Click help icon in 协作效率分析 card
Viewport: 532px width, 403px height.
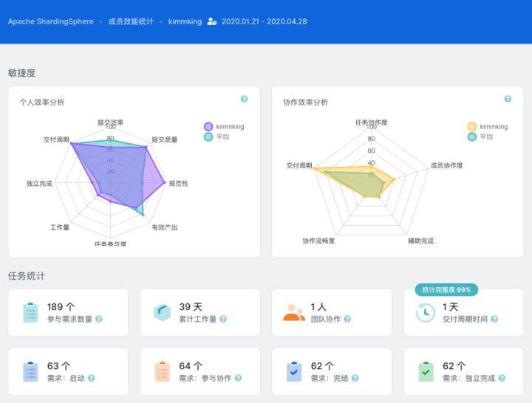[508, 99]
